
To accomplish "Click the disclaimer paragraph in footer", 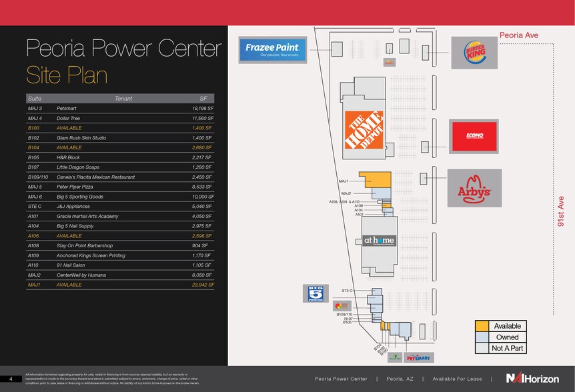I will (x=112, y=379).
